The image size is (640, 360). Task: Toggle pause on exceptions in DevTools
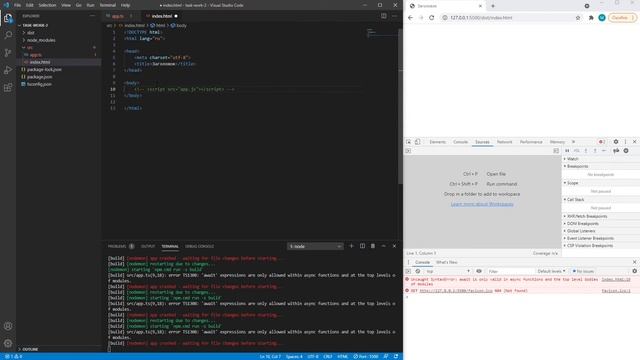[x=626, y=151]
